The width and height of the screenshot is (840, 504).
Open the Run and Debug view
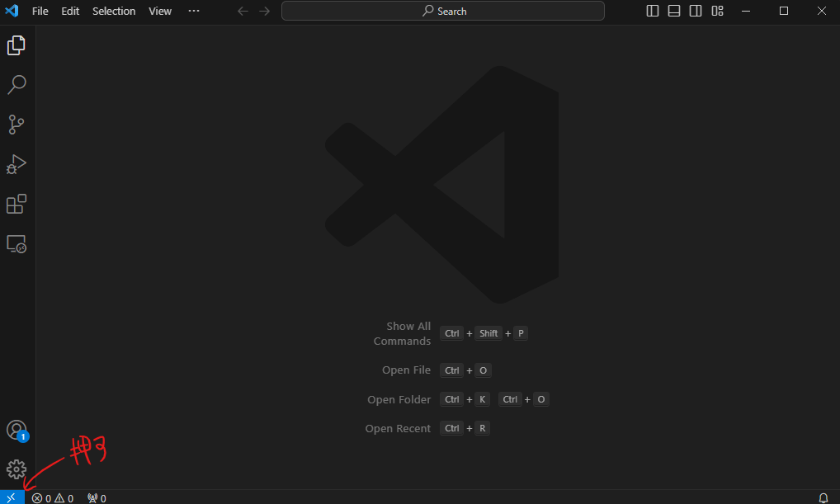[x=17, y=164]
